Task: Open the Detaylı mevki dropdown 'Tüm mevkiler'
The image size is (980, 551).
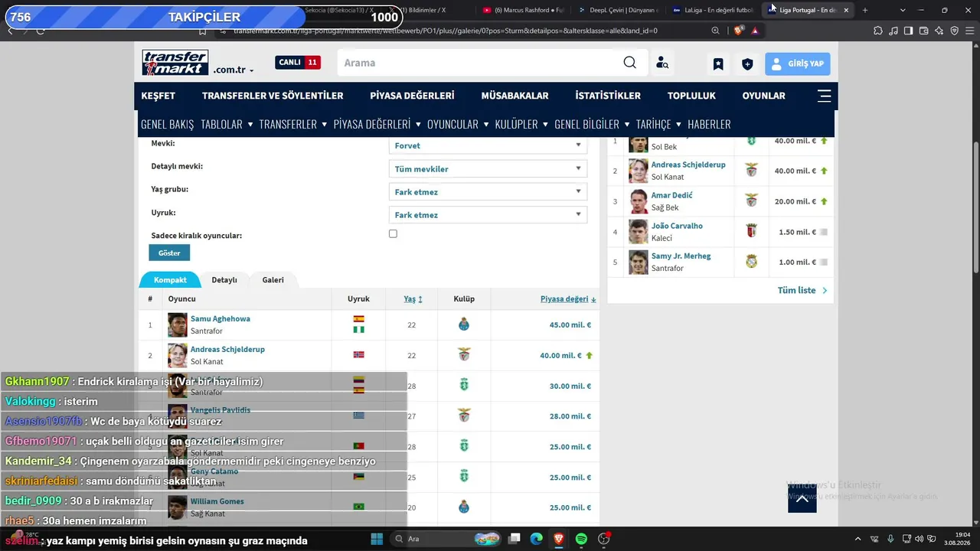Action: click(x=488, y=168)
